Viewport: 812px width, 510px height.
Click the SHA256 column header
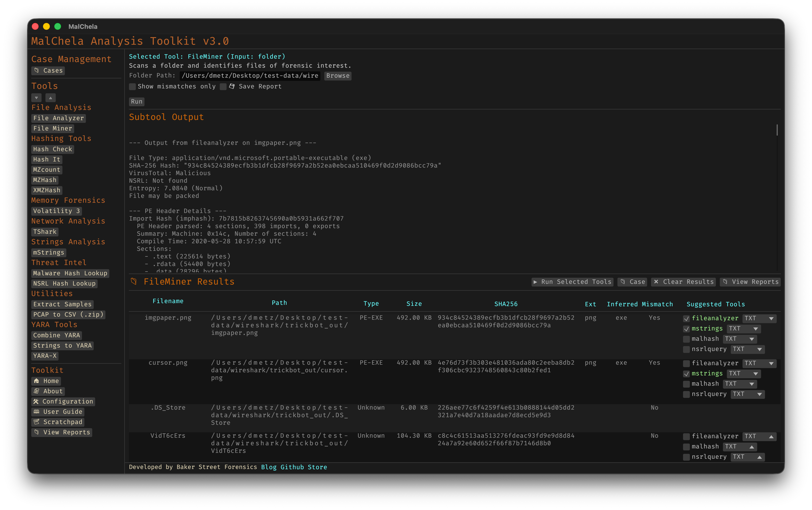pyautogui.click(x=506, y=304)
